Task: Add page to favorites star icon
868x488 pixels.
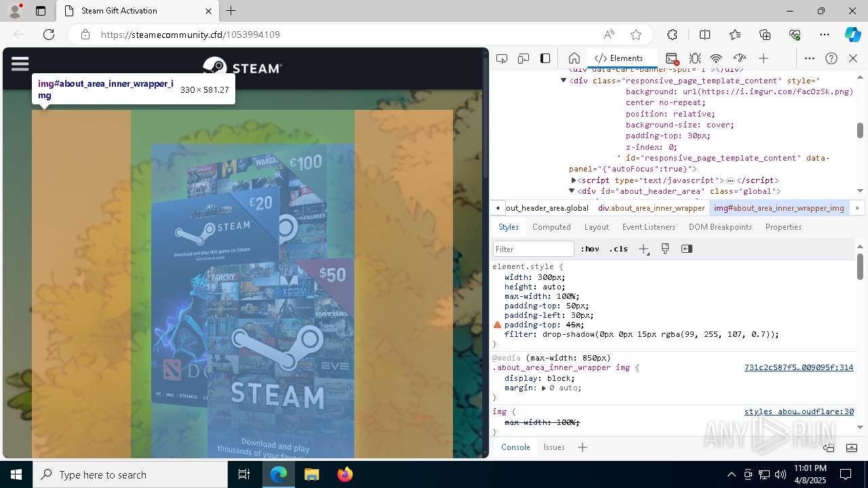Action: [636, 35]
